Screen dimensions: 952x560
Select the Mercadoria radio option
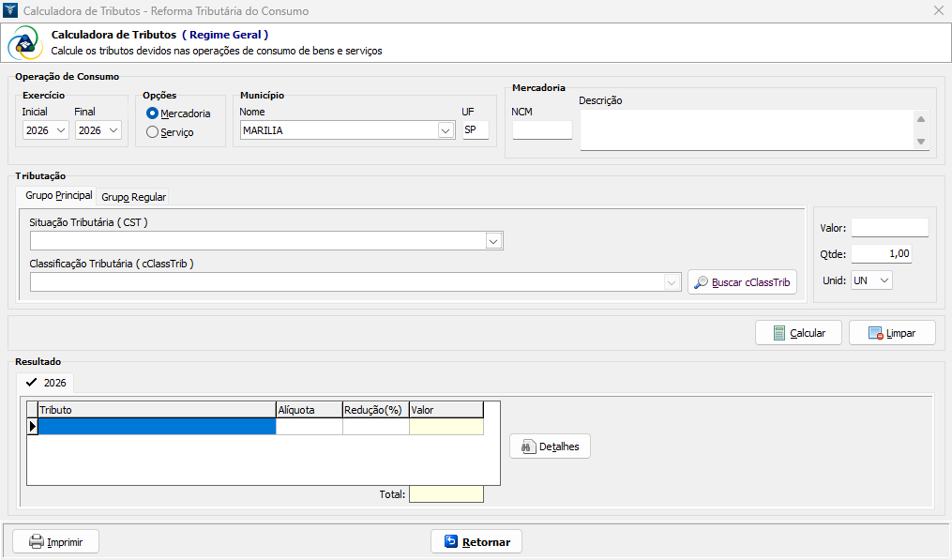coord(153,114)
